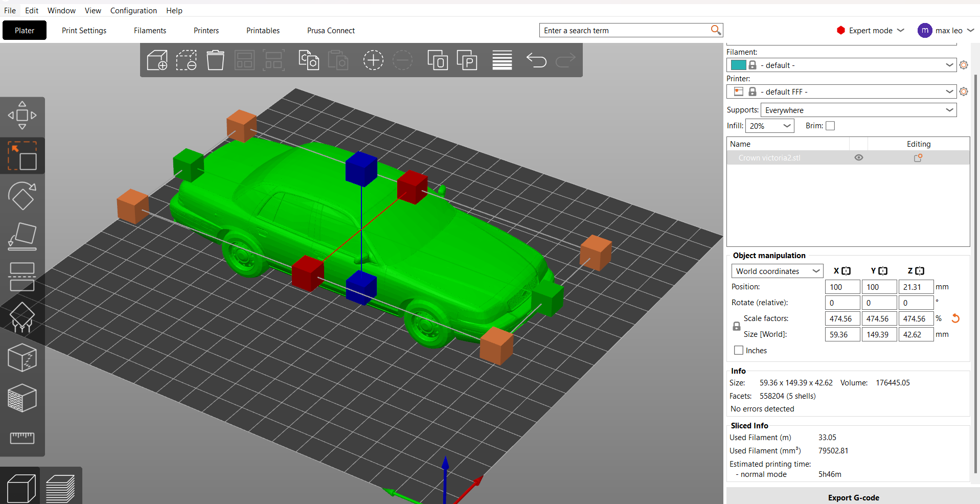The image size is (980, 504).
Task: Select the Cut tool
Action: coord(22,277)
